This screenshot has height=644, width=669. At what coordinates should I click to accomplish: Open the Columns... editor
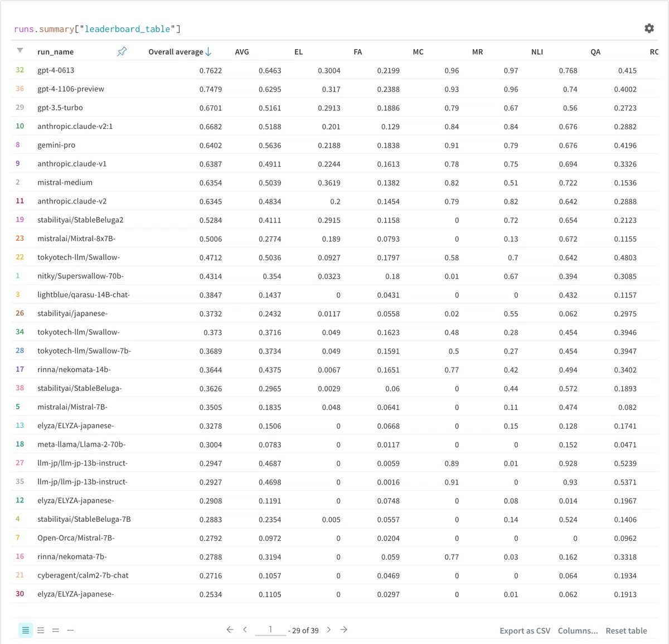(578, 631)
